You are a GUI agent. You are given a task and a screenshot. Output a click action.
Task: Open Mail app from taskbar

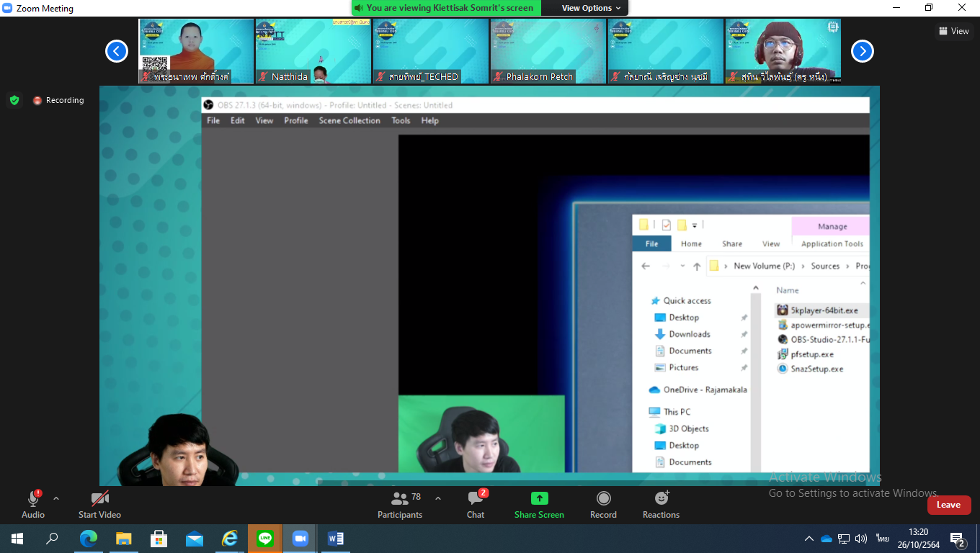[195, 539]
